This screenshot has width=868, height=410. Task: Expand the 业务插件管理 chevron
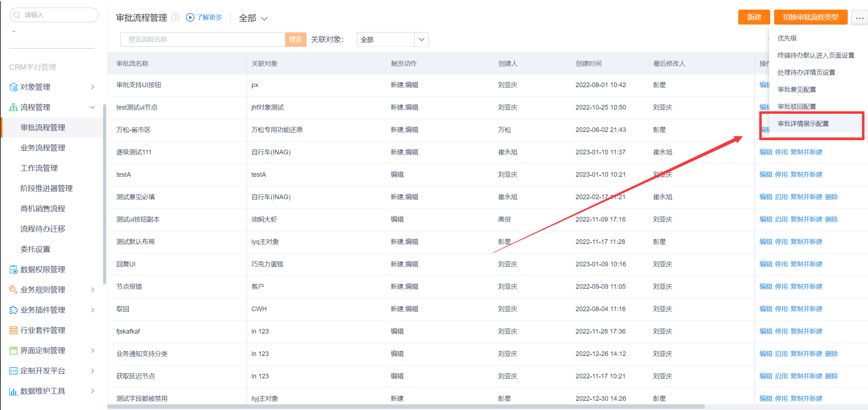coord(93,310)
